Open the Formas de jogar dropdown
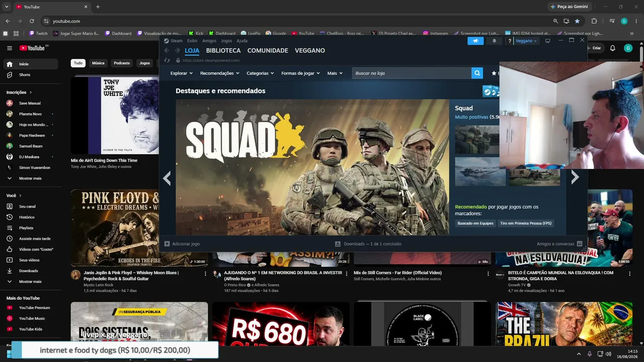The height and width of the screenshot is (362, 644). [x=300, y=73]
